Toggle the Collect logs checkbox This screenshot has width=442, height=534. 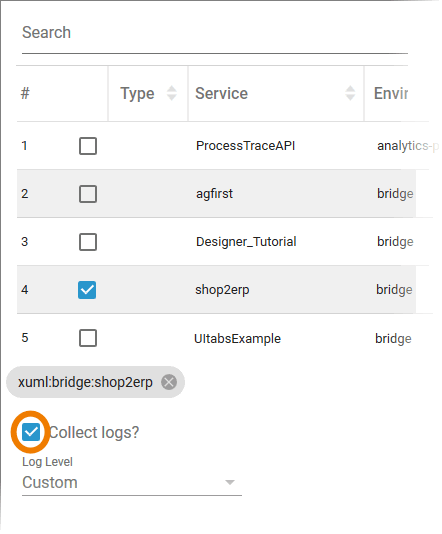pyautogui.click(x=31, y=433)
